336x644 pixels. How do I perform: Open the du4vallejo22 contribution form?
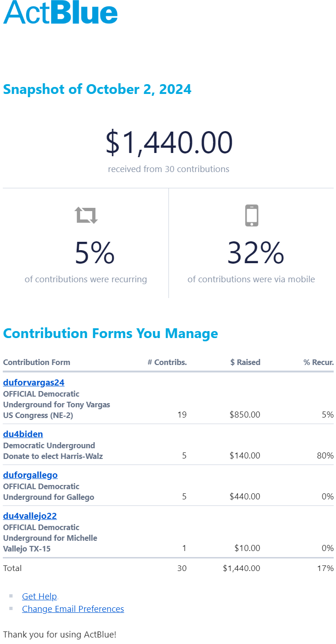click(30, 516)
